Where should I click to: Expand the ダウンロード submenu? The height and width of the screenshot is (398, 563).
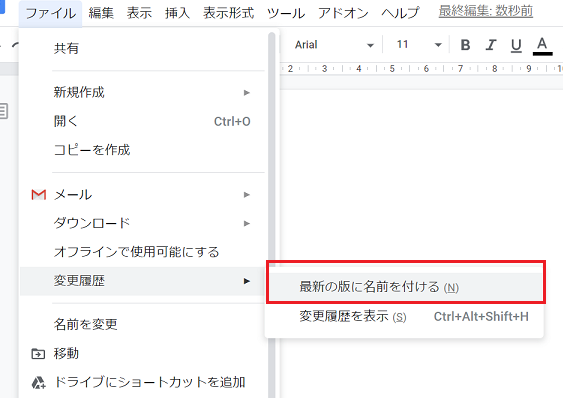point(143,223)
